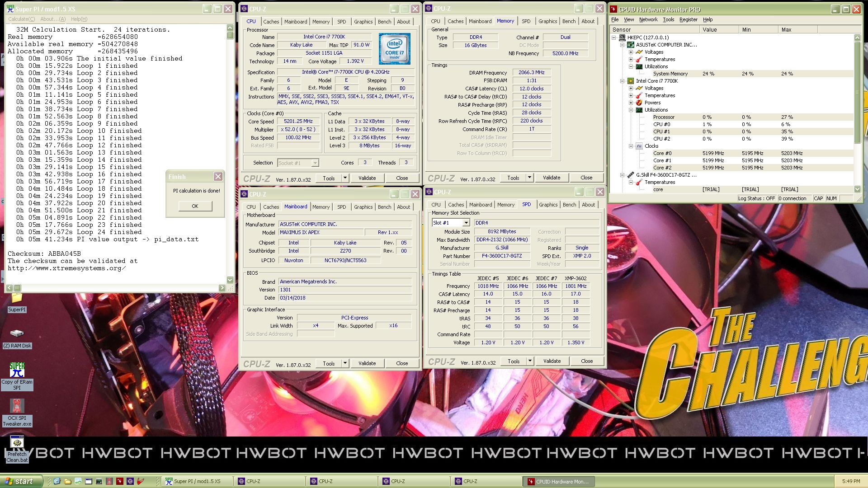Click the Max column header in HWMonitor
This screenshot has width=868, height=488.
(x=797, y=29)
